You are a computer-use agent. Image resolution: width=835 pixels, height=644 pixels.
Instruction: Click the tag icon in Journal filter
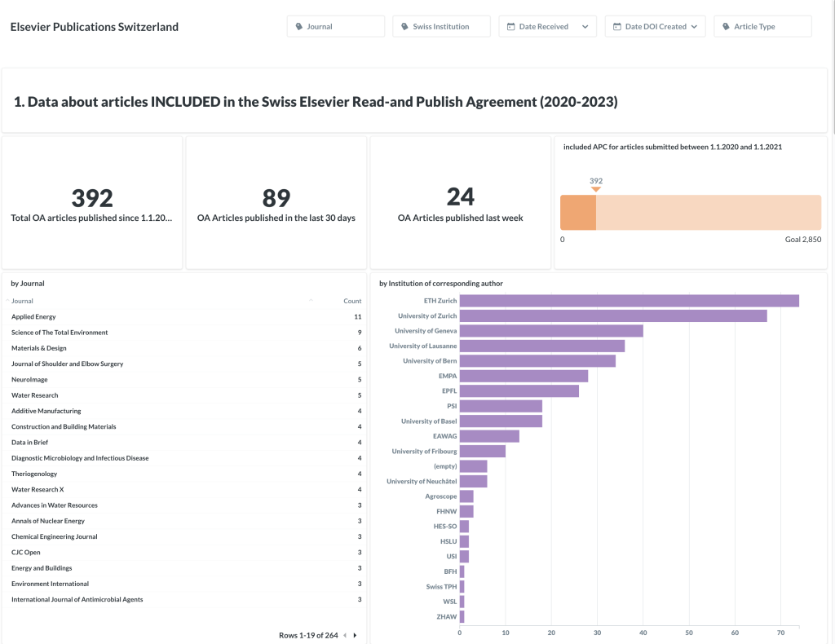pyautogui.click(x=299, y=27)
